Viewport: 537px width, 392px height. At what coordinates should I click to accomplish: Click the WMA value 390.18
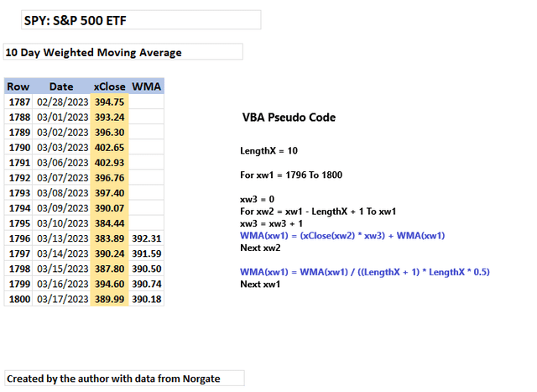[147, 299]
